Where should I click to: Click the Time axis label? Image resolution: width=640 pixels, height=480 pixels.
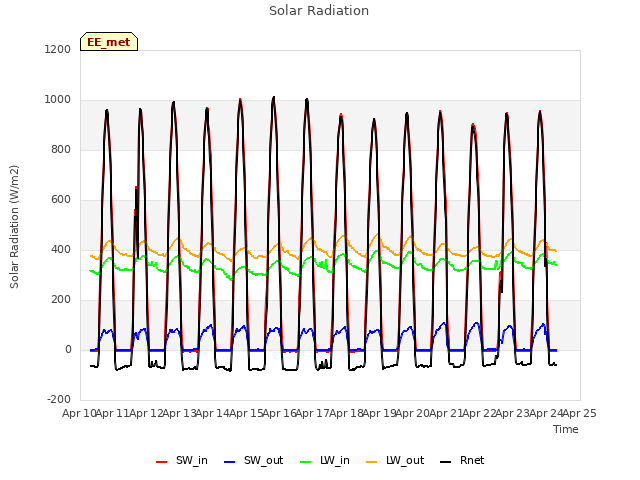(566, 429)
